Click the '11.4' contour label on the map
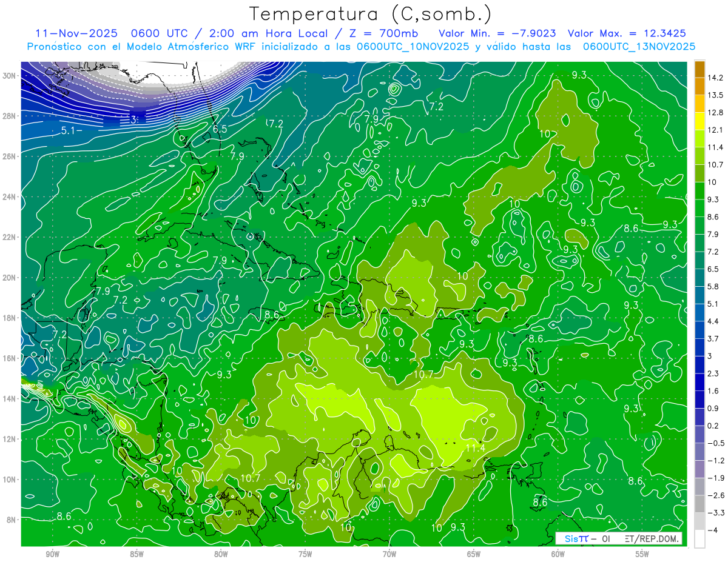728x562 pixels. [476, 448]
